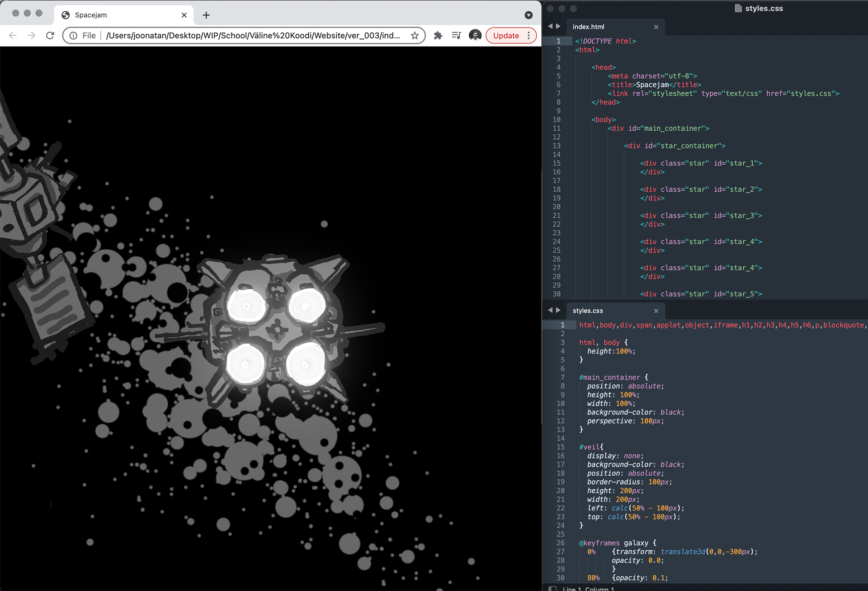Image resolution: width=868 pixels, height=591 pixels.
Task: Select the Spacejam browser tab
Action: coord(123,15)
